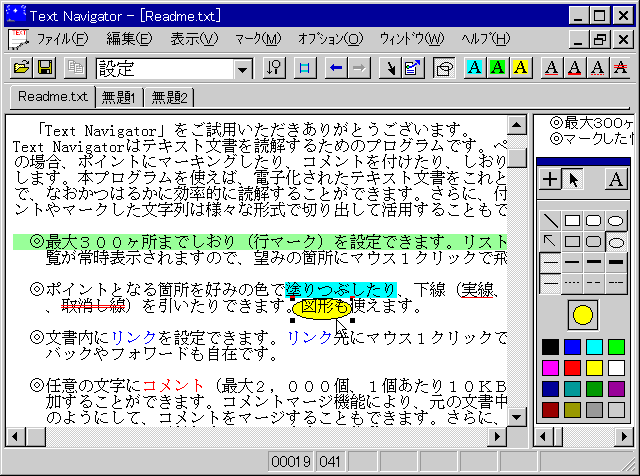The image size is (640, 476).
Task: Open the ファイル(F) menu
Action: (62, 39)
